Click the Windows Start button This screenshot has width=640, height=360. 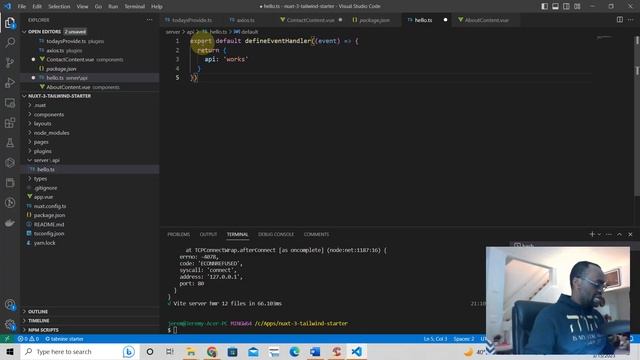pos(10,351)
